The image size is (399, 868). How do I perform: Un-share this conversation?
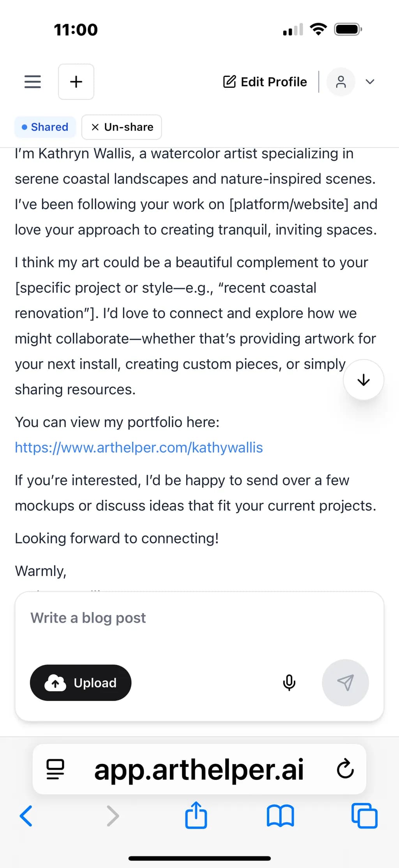click(x=122, y=127)
